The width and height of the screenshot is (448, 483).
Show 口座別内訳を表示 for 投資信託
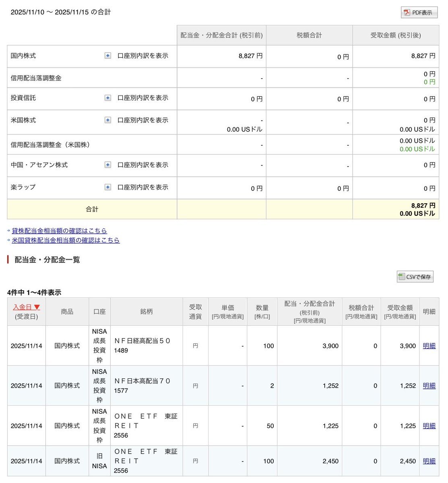click(142, 98)
